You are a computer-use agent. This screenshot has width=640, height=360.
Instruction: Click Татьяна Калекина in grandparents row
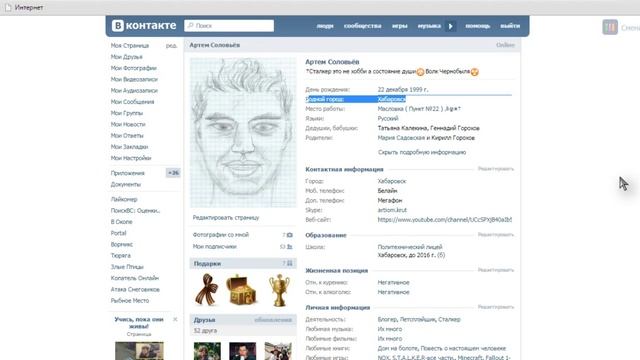pyautogui.click(x=401, y=128)
